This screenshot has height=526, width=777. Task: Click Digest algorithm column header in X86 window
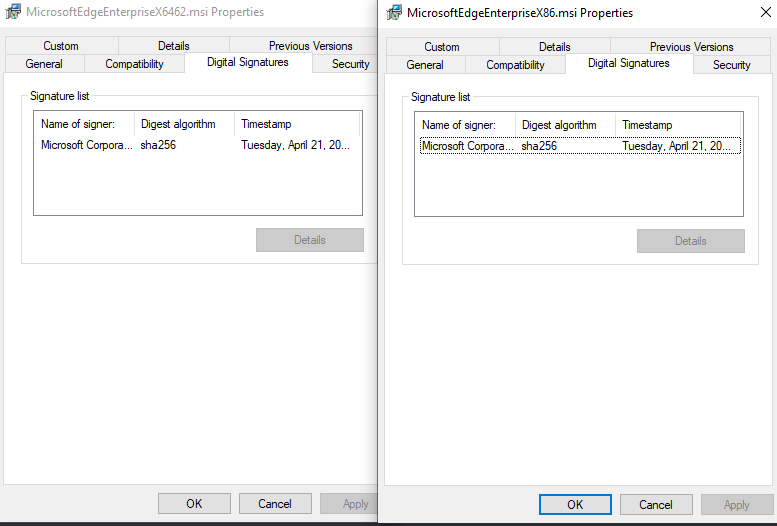[565, 125]
